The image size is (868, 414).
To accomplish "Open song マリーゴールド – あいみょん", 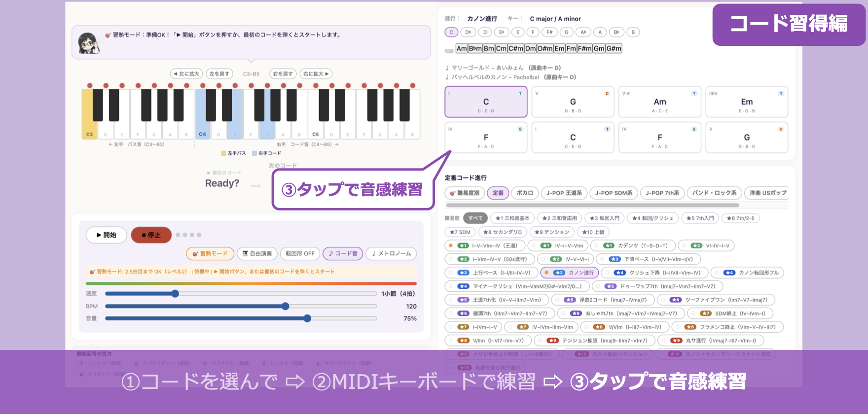I will 503,68.
